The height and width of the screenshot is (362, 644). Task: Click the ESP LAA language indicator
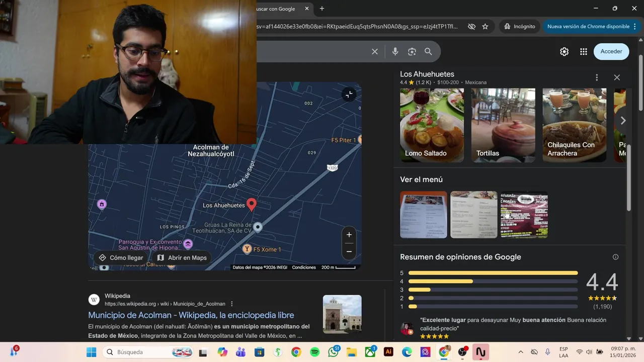click(x=563, y=352)
